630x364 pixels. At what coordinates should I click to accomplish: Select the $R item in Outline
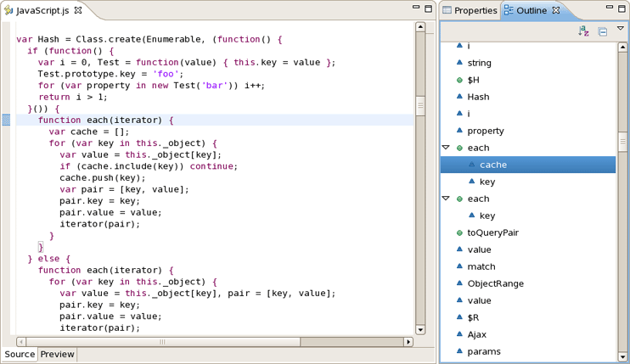pyautogui.click(x=473, y=317)
